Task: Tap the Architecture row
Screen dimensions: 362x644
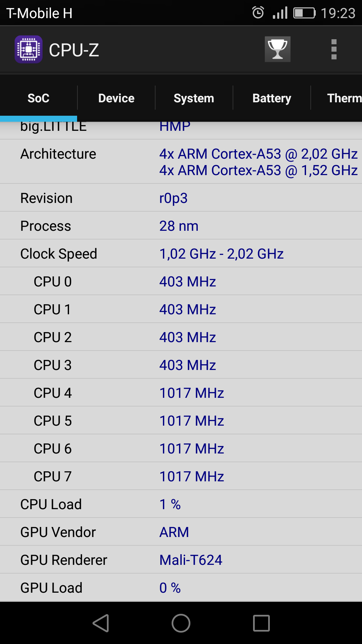Action: tap(181, 162)
